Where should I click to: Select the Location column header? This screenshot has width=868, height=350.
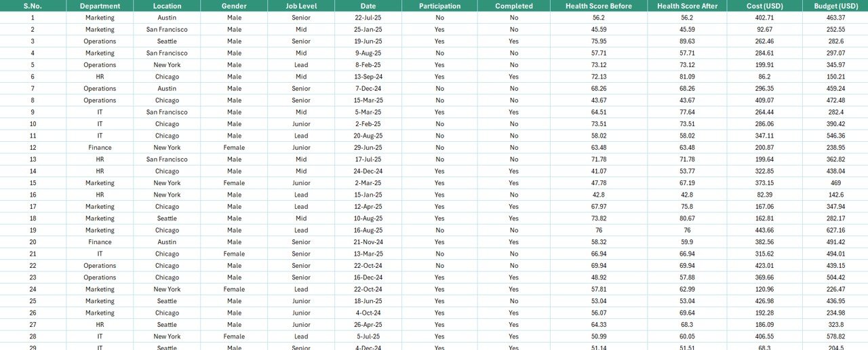pos(167,6)
